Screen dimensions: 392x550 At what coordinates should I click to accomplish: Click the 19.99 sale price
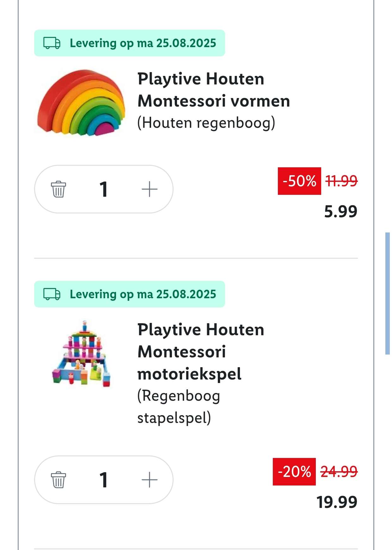(x=337, y=502)
